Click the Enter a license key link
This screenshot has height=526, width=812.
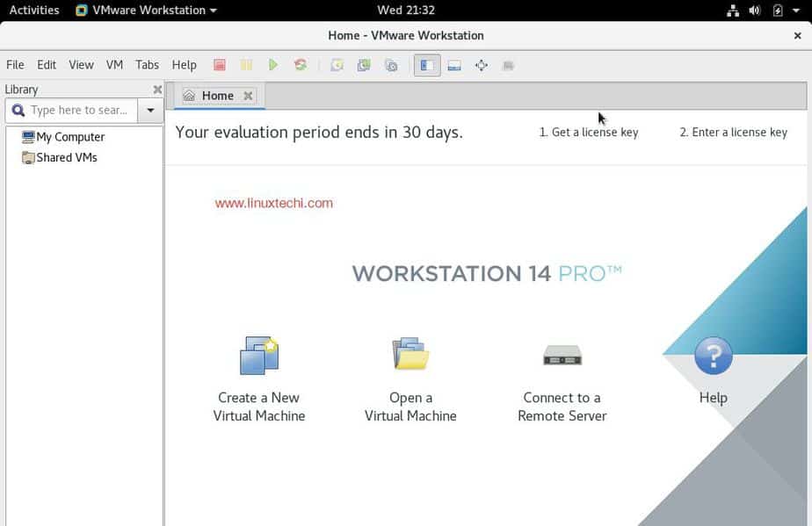coord(733,133)
